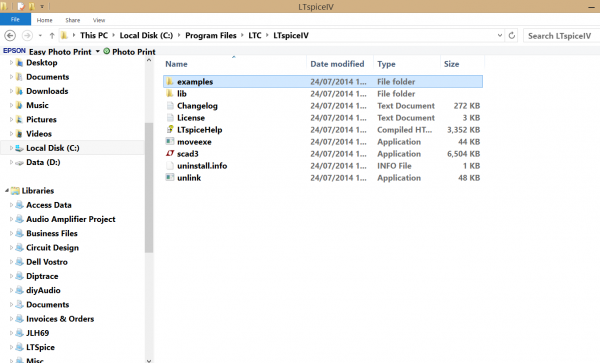The image size is (600, 363).
Task: Click the INFO File type cell
Action: pyautogui.click(x=394, y=166)
